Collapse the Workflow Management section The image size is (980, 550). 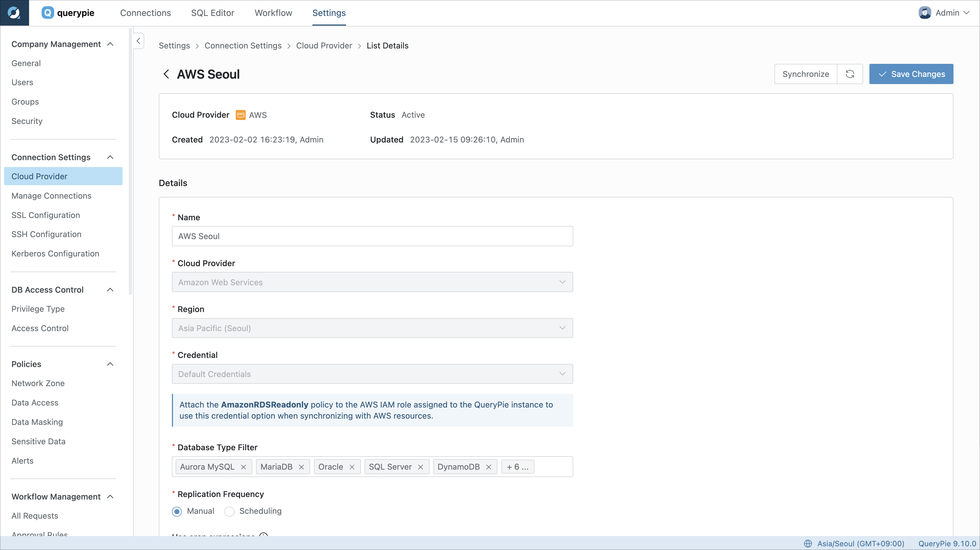[110, 497]
